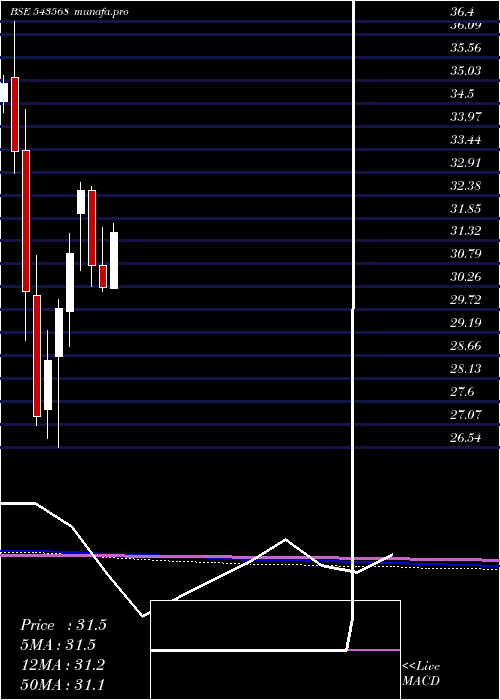Click the 28.13 price axis label

[466, 369]
